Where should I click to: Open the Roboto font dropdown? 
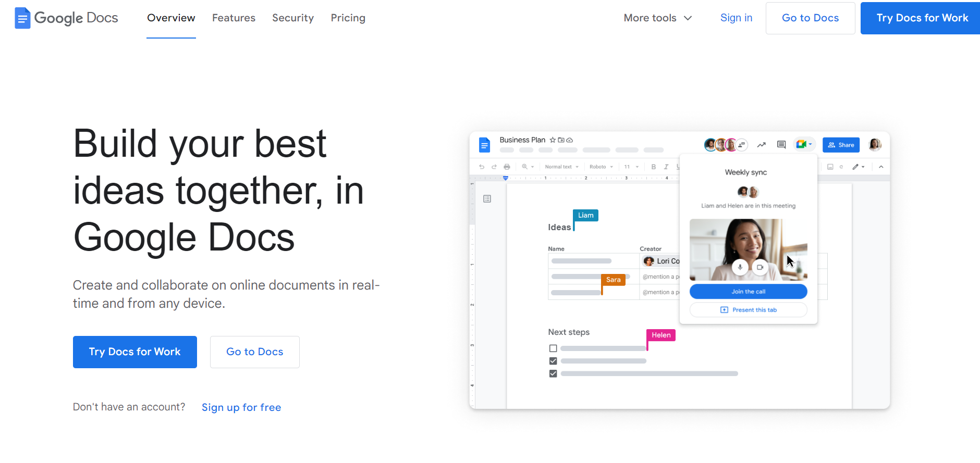point(602,167)
